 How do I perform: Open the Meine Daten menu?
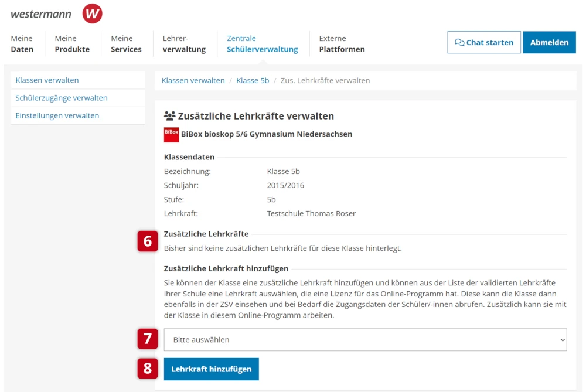pos(22,44)
